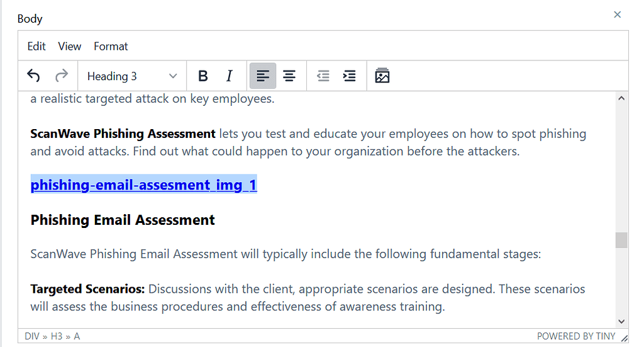Image resolution: width=644 pixels, height=347 pixels.
Task: Close the Body editor panel
Action: [618, 14]
